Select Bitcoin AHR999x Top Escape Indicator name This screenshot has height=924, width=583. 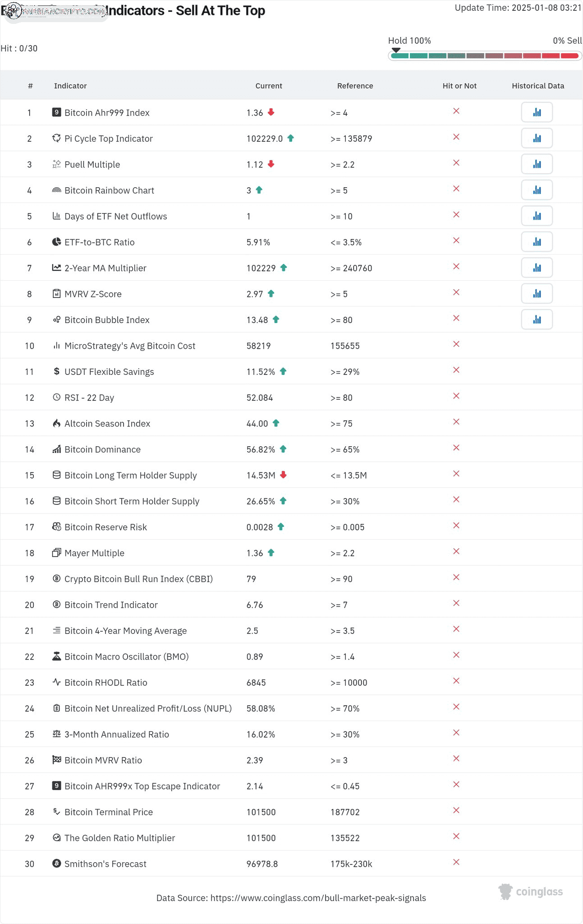[x=142, y=786]
